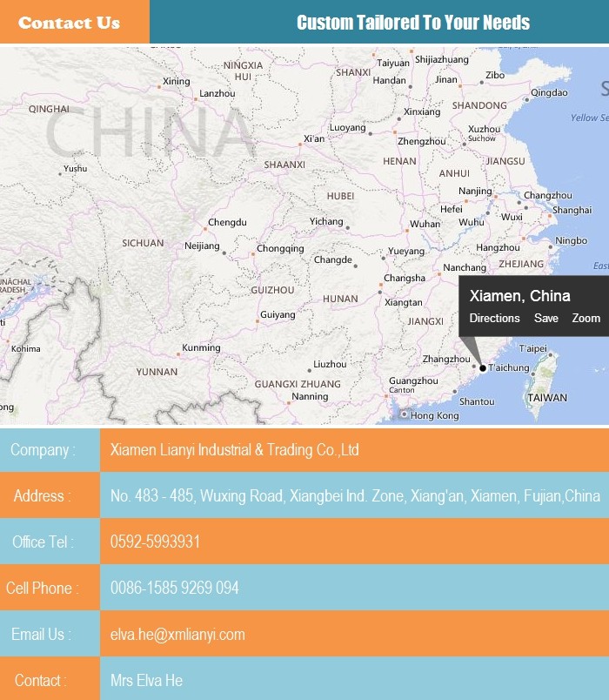This screenshot has height=700, width=609.
Task: Click the cell phone 0086-1585 9269 094
Action: click(x=175, y=588)
